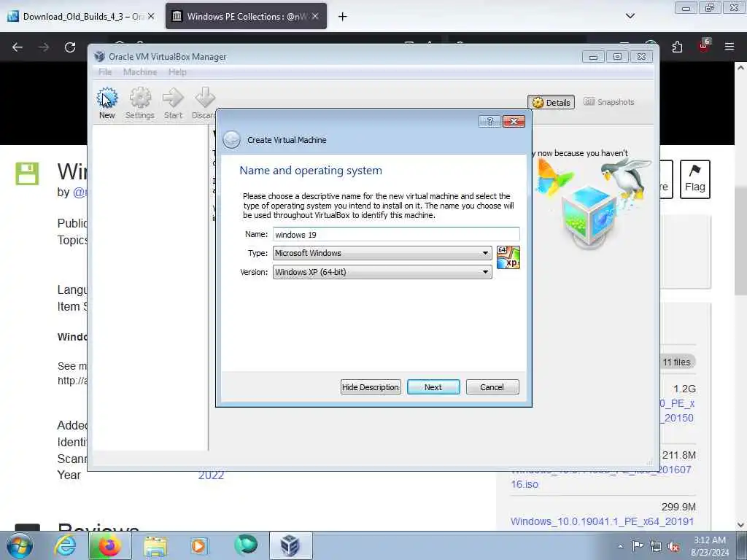Click the 11 files badge
Screen dimensions: 747x560
click(676, 362)
